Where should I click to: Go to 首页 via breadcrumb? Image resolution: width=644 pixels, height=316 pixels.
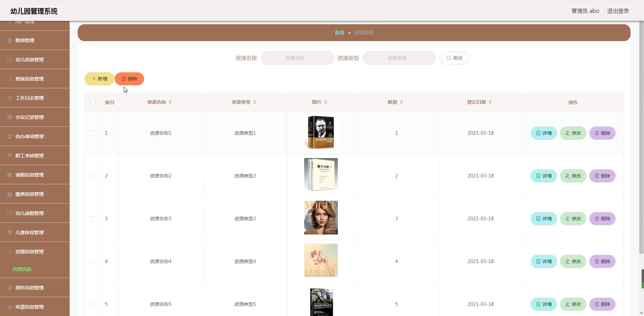[339, 33]
